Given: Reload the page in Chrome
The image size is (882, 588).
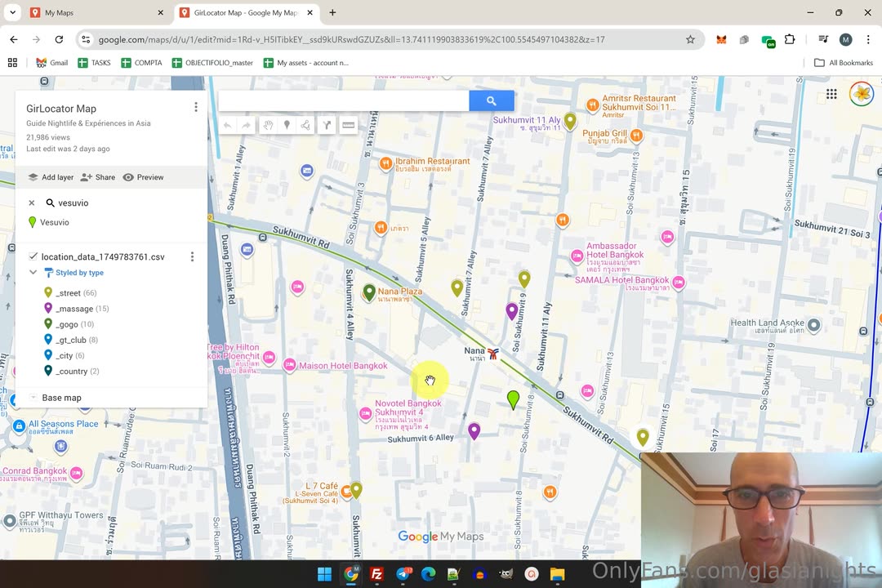Looking at the screenshot, I should (59, 39).
